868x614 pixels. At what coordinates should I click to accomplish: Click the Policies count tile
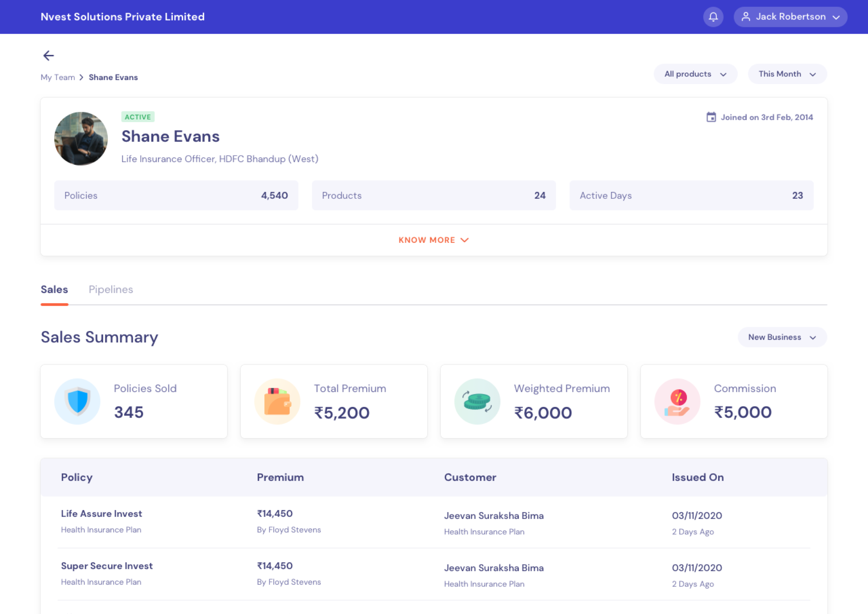point(176,195)
